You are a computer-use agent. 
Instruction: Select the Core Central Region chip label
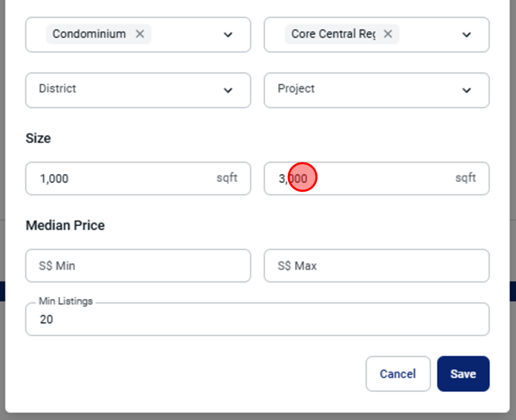click(334, 34)
